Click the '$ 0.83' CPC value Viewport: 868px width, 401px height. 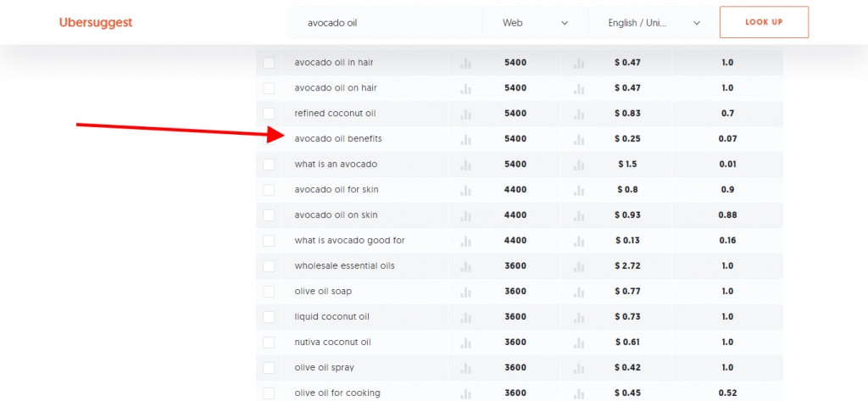tap(627, 114)
